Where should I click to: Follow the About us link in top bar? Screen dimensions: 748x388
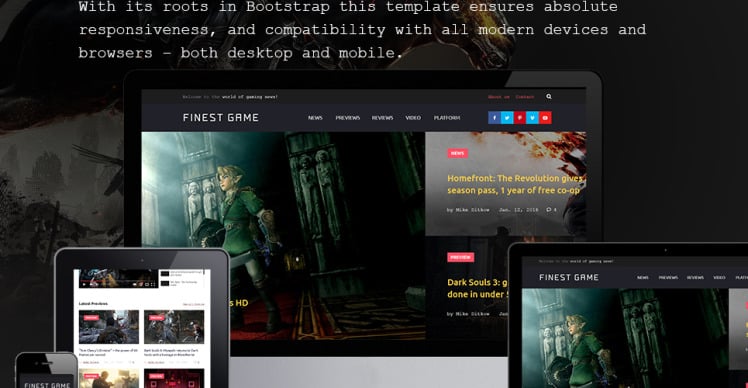tap(499, 97)
